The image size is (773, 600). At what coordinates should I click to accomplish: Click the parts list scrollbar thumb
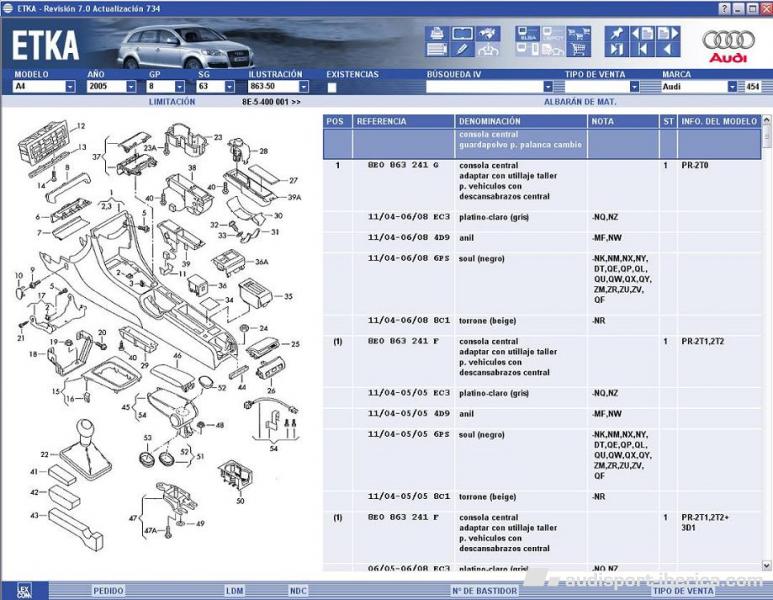click(x=767, y=136)
